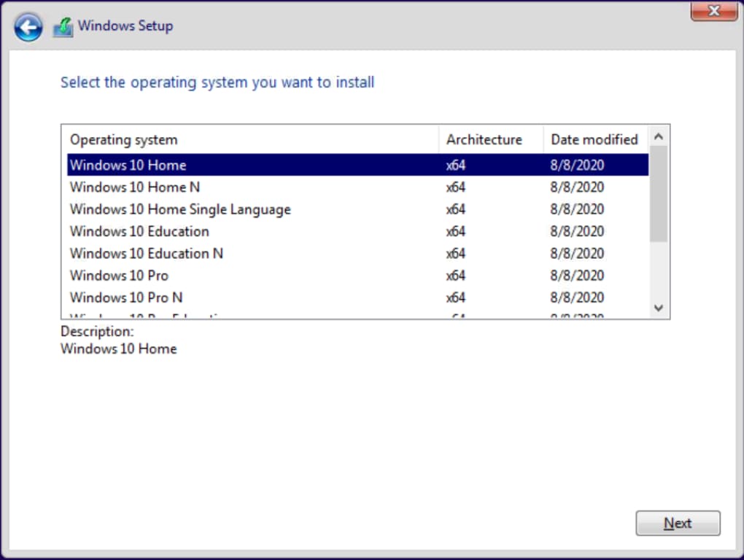The image size is (744, 560).
Task: Select Windows 10 Home N row
Action: coord(135,187)
